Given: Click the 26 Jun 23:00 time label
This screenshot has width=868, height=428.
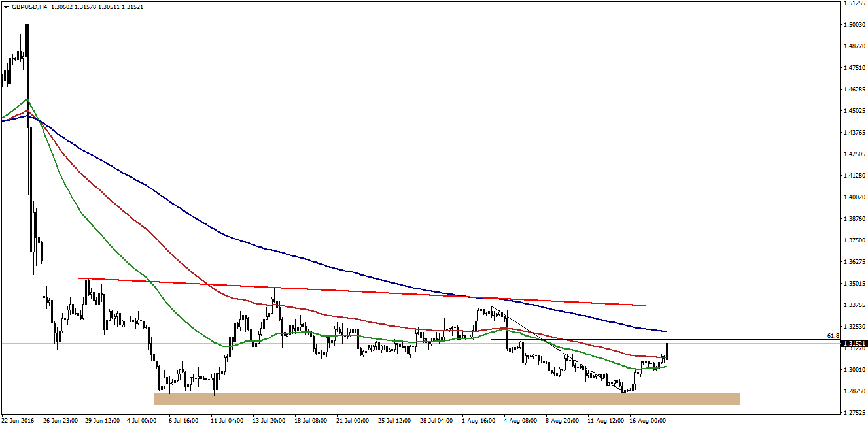Looking at the screenshot, I should pyautogui.click(x=60, y=421).
